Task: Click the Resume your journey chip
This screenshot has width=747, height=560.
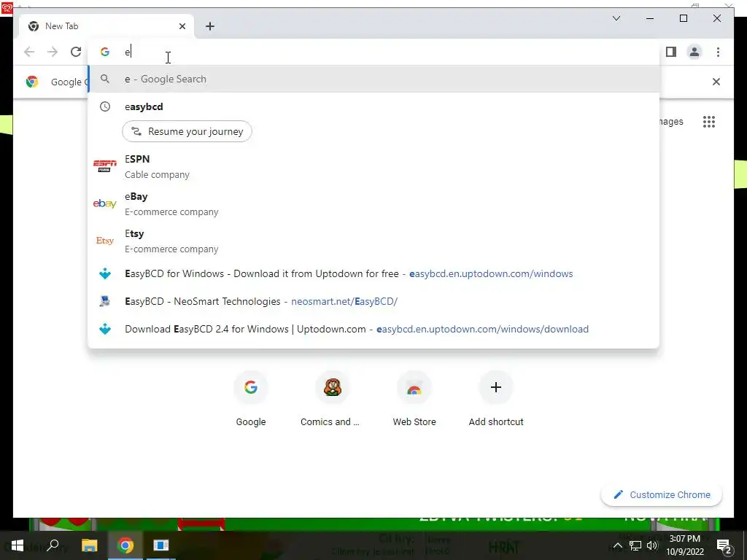Action: pos(187,131)
